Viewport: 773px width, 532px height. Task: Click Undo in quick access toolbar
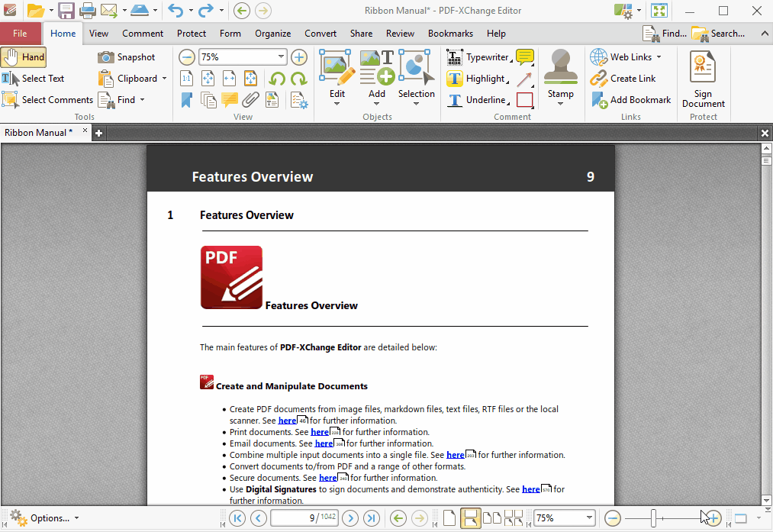(x=176, y=11)
